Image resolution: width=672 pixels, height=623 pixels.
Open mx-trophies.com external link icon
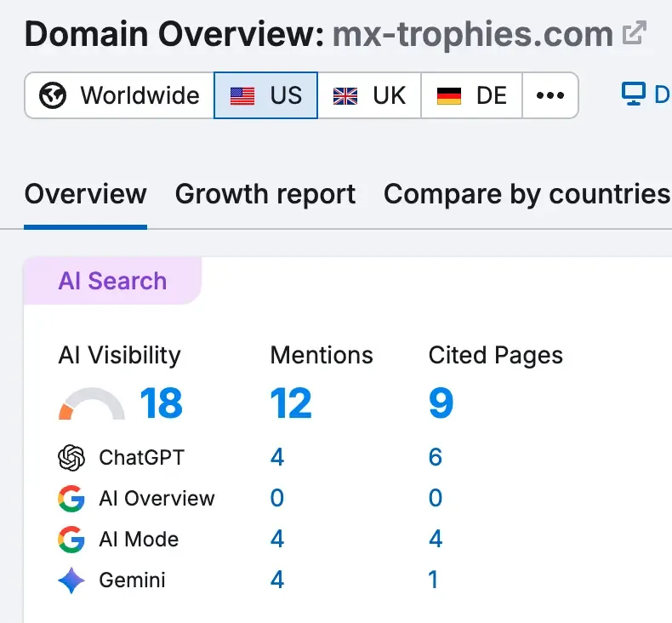[x=635, y=32]
